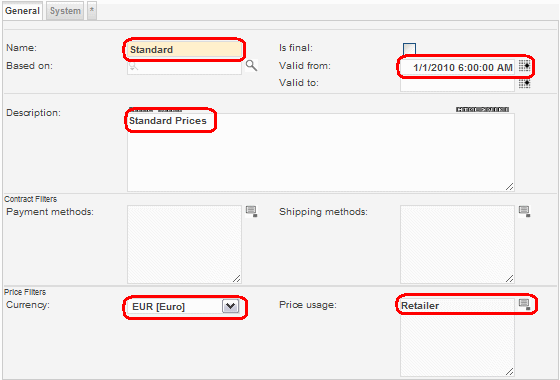The image size is (560, 380).
Task: Click into the Name field showing Standard
Action: (x=184, y=49)
